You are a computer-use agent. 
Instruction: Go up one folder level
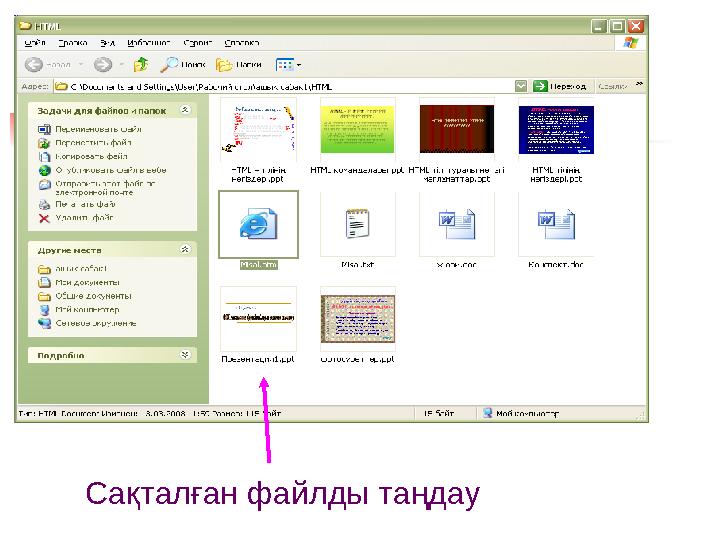[x=141, y=65]
